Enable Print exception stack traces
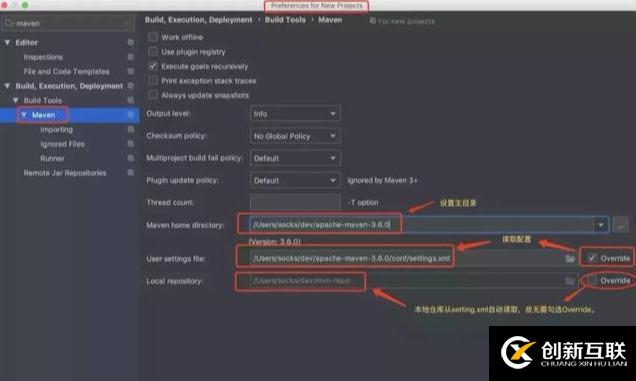Image resolution: width=636 pixels, height=381 pixels. coord(153,81)
